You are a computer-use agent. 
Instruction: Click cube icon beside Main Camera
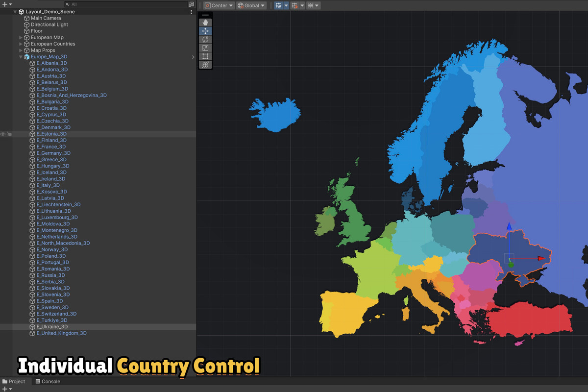coord(27,18)
